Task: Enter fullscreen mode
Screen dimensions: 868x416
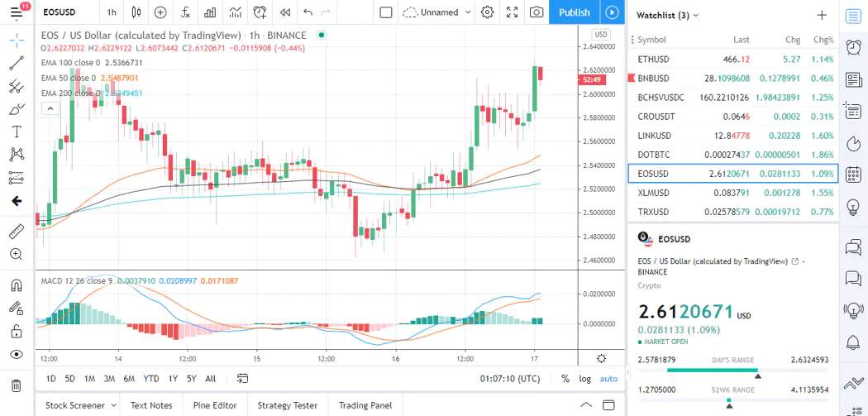Action: click(x=512, y=12)
